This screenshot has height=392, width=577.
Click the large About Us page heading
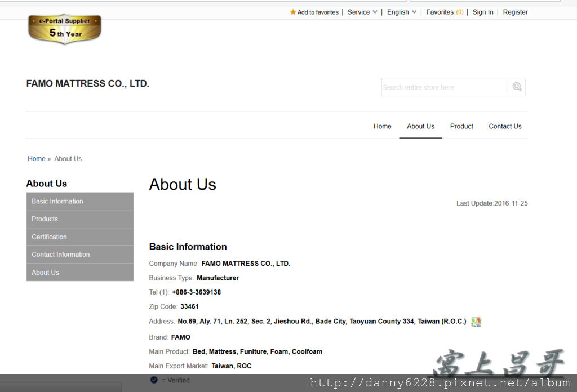(x=183, y=184)
